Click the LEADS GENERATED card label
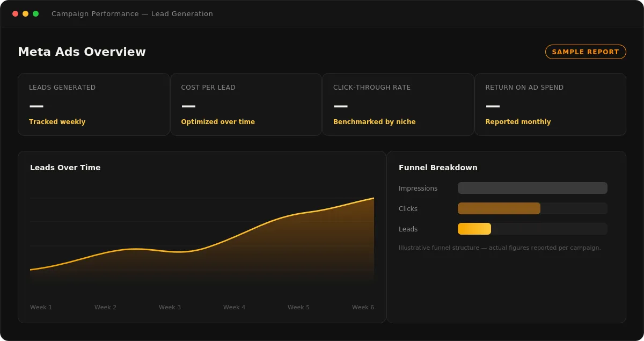 pyautogui.click(x=62, y=88)
